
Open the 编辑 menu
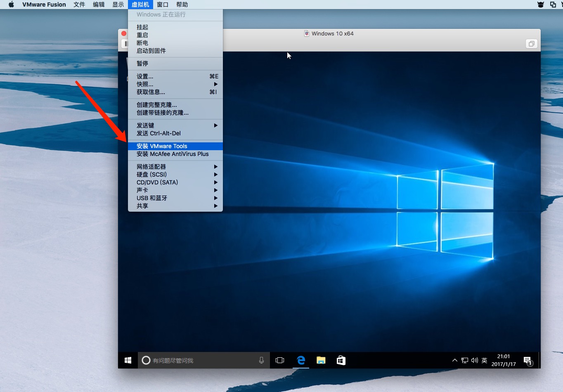coord(99,5)
